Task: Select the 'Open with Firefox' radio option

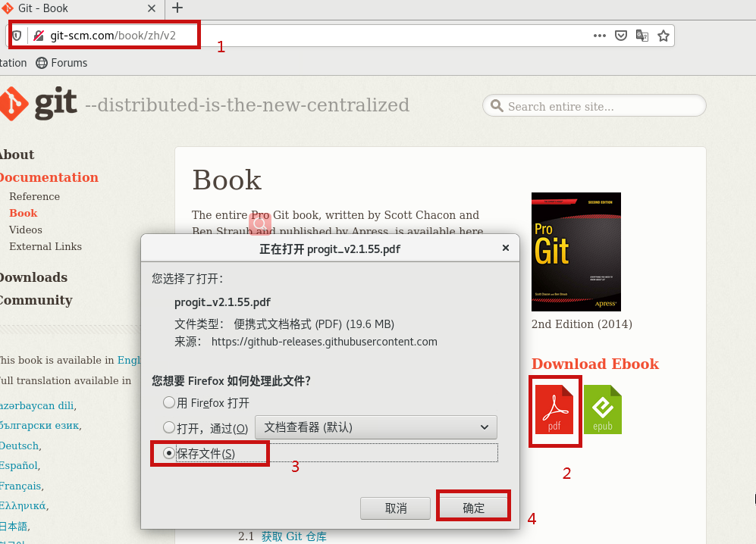Action: (169, 402)
